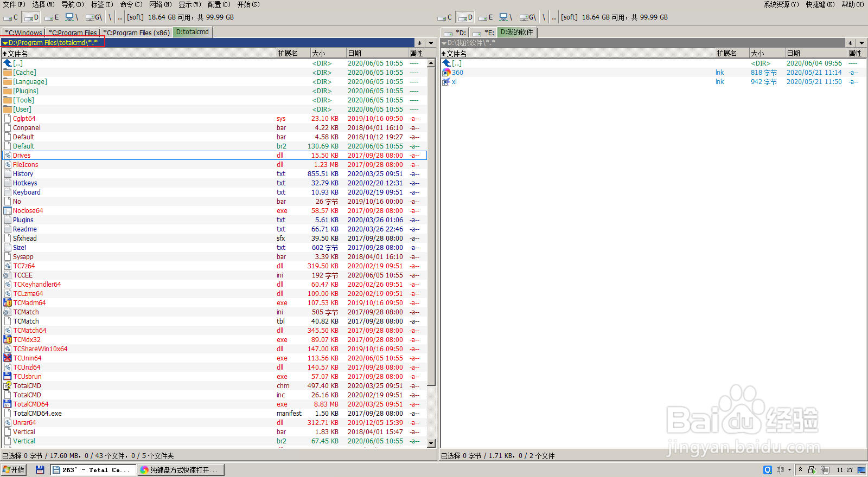Viewport: 868px width, 477px height.
Task: Select the TCUnin64 exe file icon
Action: pos(8,358)
